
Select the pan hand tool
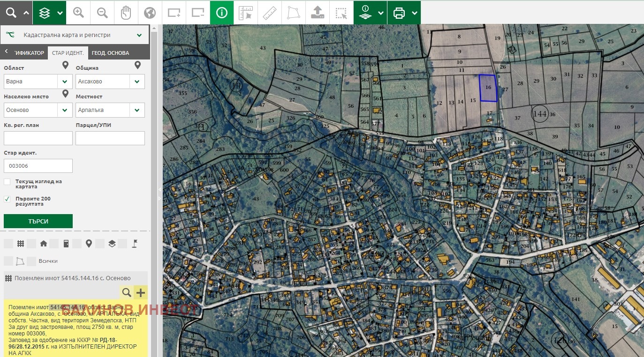126,13
